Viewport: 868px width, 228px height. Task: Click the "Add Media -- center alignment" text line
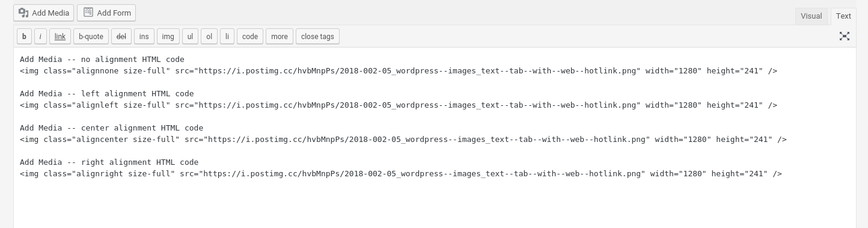pos(111,128)
